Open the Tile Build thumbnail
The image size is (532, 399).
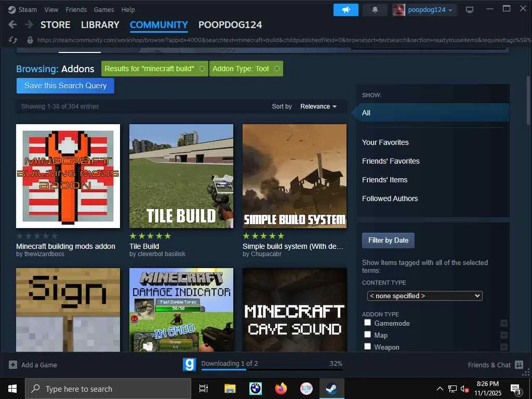point(181,176)
